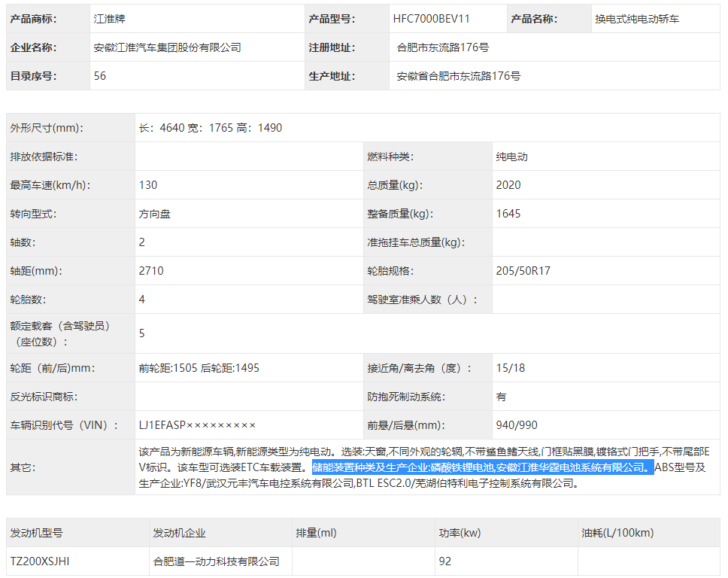Click the 轴数 value 2

[142, 242]
